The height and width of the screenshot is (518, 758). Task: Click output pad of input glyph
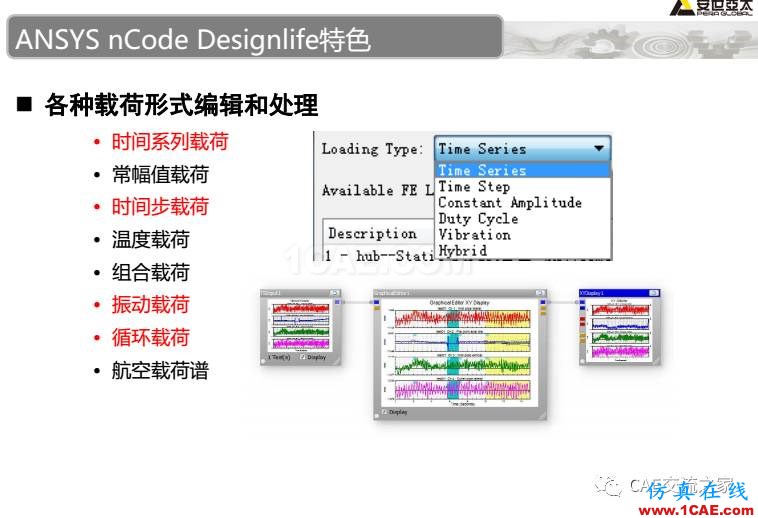337,302
